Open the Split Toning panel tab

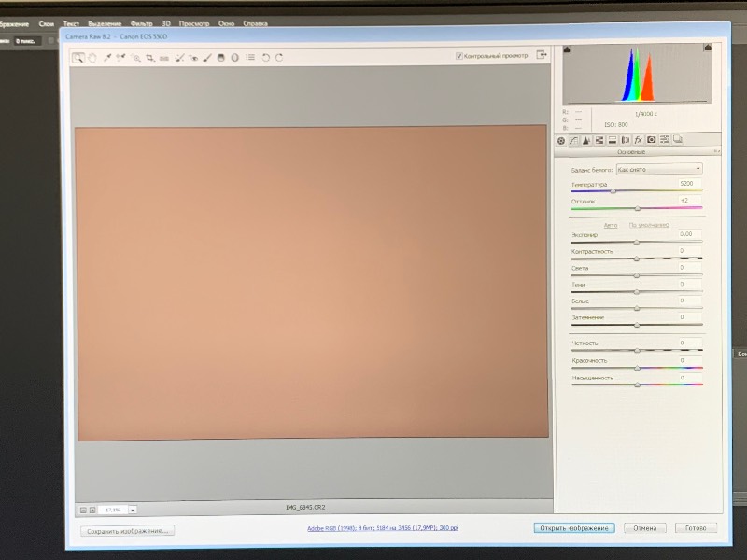point(613,140)
